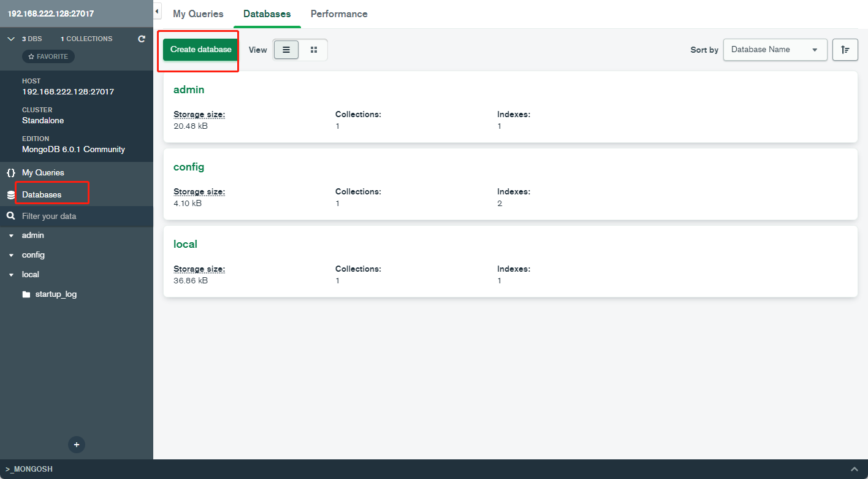
Task: Select admin in the sidebar tree
Action: click(x=33, y=236)
